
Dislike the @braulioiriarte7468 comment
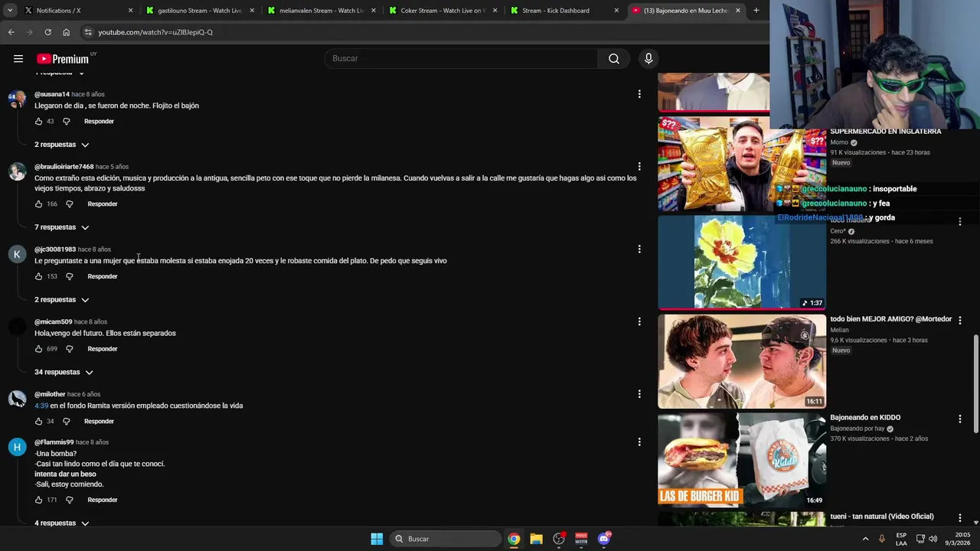[69, 204]
